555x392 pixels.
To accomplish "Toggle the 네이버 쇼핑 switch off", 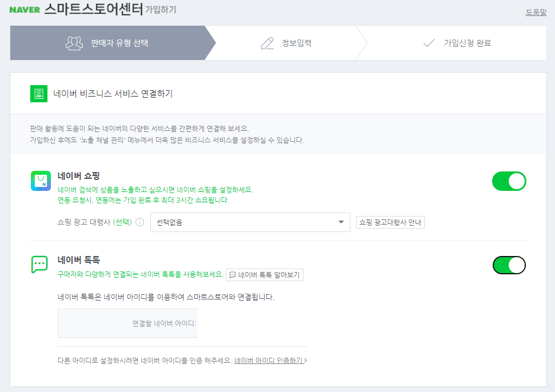I will point(509,181).
